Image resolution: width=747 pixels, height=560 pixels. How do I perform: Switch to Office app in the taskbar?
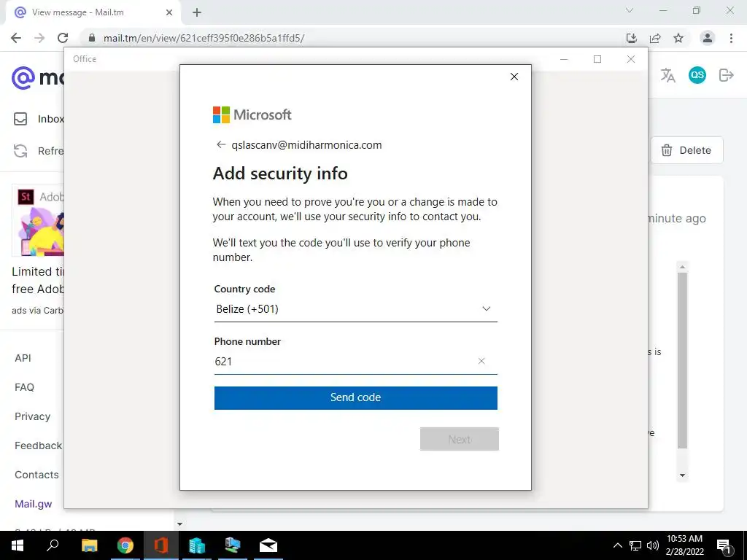pyautogui.click(x=161, y=545)
